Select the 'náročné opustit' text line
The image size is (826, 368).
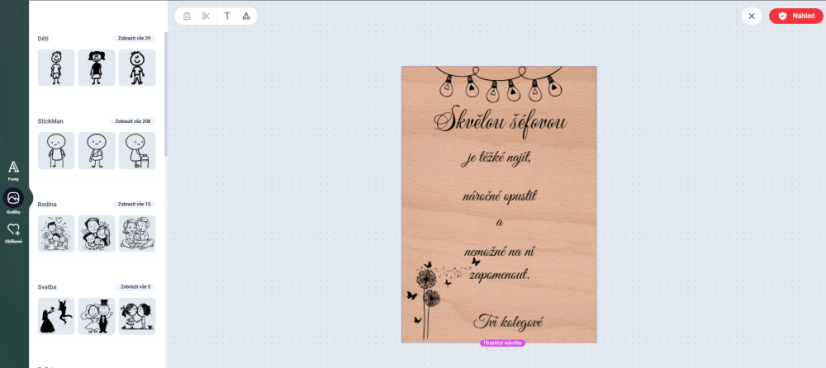click(x=499, y=197)
